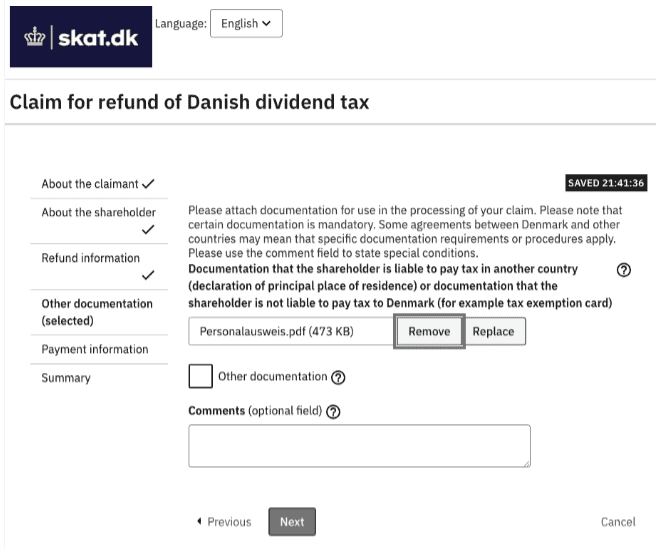Go to About the shareholder step
The width and height of the screenshot is (656, 549).
pyautogui.click(x=98, y=212)
